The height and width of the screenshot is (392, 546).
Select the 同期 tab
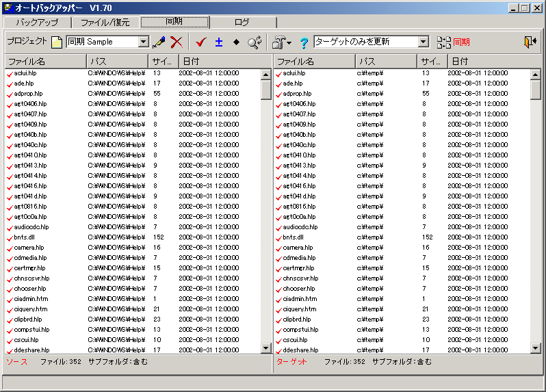[174, 22]
